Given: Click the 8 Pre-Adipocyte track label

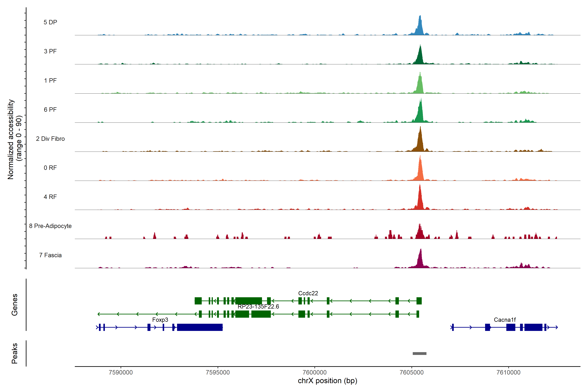Looking at the screenshot, I should (50, 226).
